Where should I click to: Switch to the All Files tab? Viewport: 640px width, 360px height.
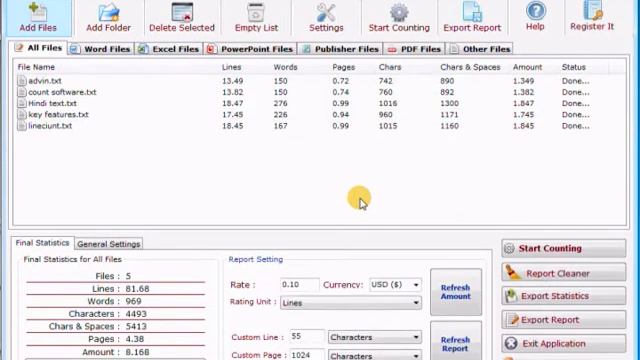[x=38, y=48]
